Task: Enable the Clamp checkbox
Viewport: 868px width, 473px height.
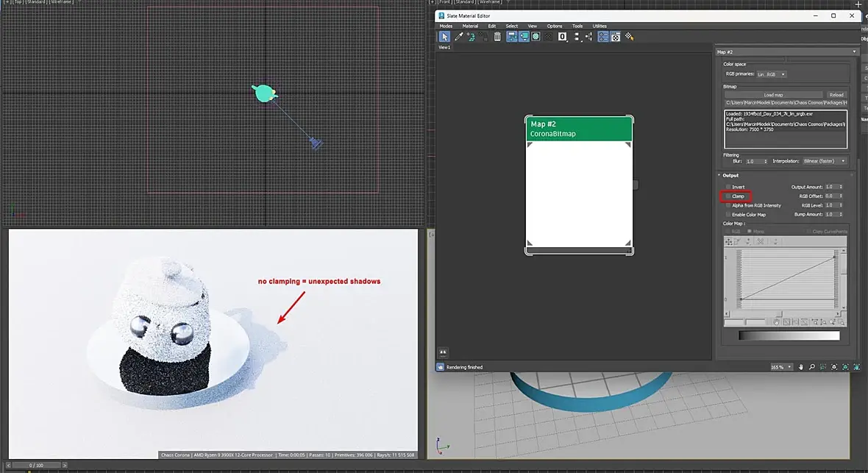Action: (728, 196)
